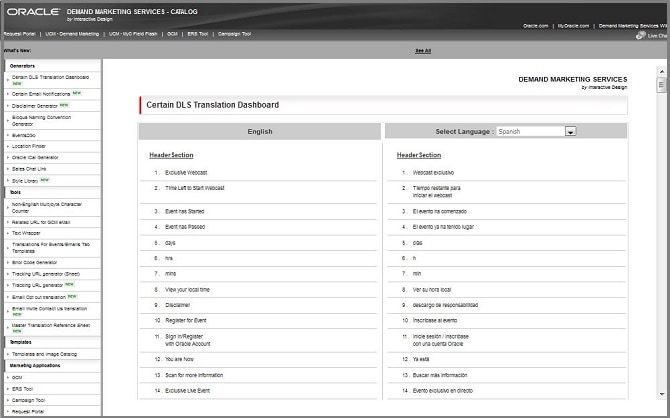670x418 pixels.
Task: Open Live Chat via its speech bubble icon
Action: pos(641,35)
